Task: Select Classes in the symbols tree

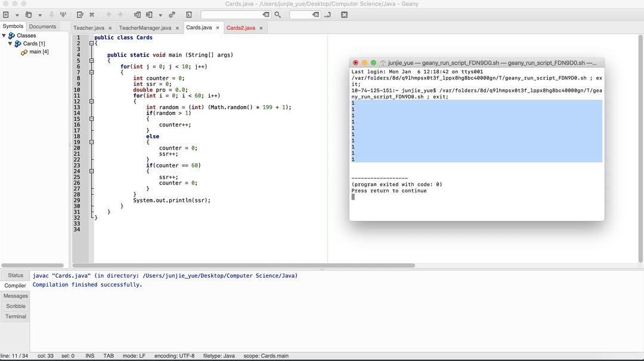Action: pos(26,36)
